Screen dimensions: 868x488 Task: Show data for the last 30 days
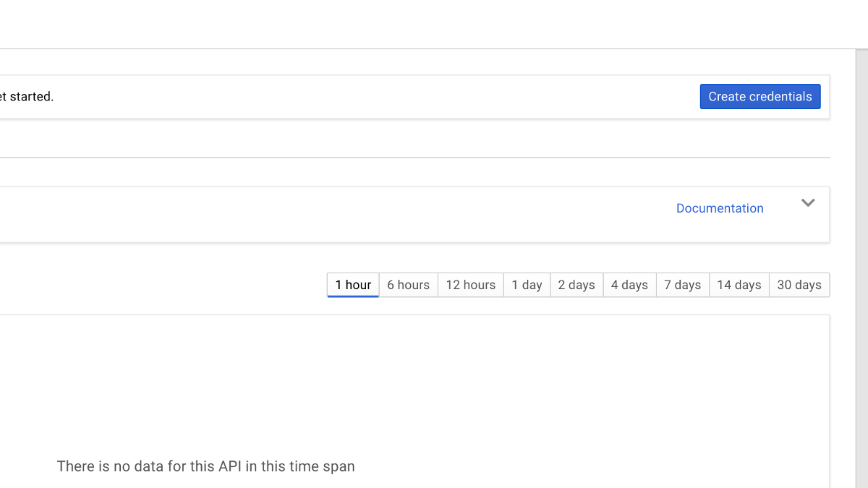click(x=799, y=284)
